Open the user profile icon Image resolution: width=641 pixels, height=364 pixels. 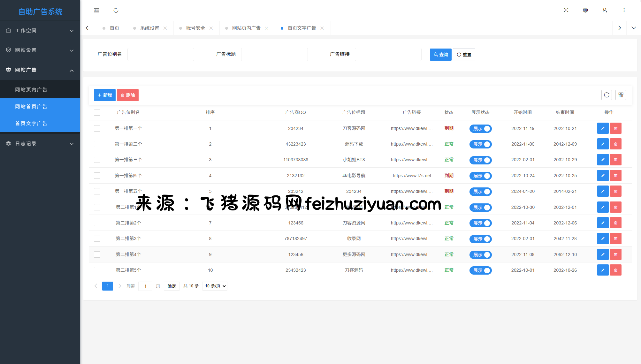605,10
